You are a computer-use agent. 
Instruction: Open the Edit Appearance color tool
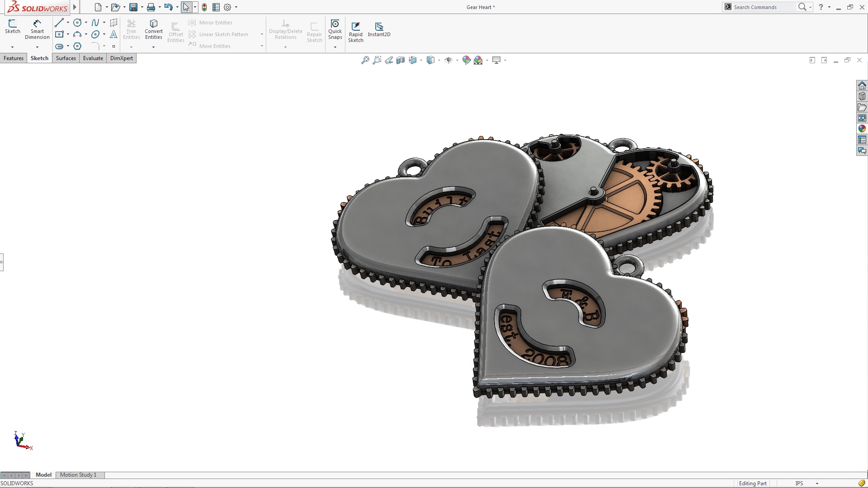tap(467, 60)
